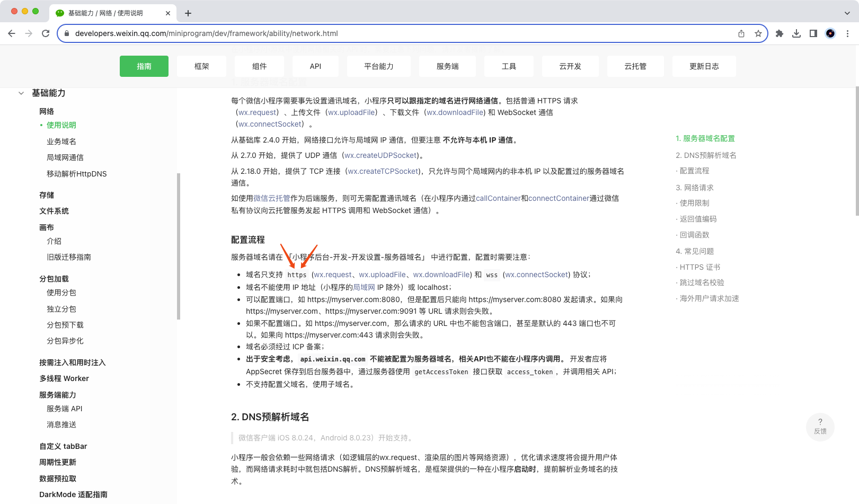
Task: Follow the 微信云托管 link
Action: 272,198
